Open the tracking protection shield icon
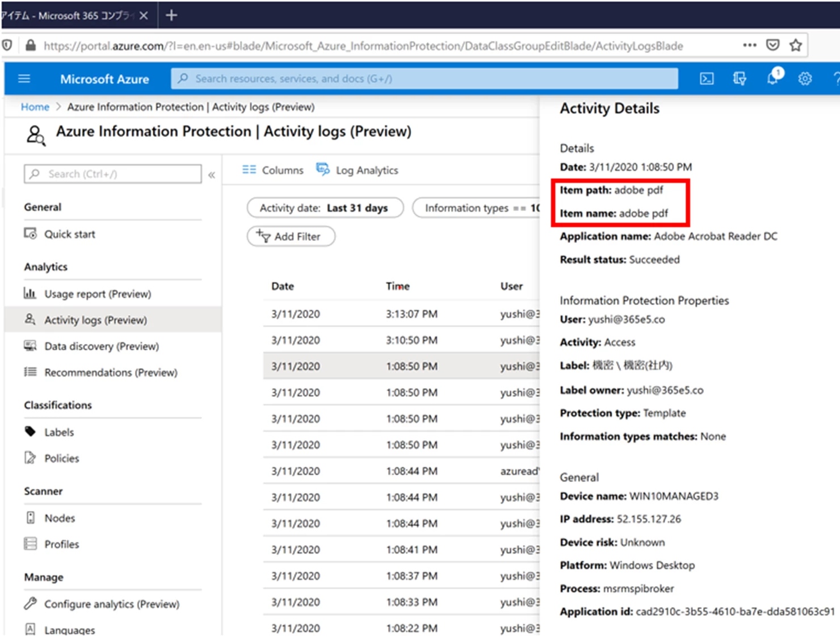 pos(7,45)
